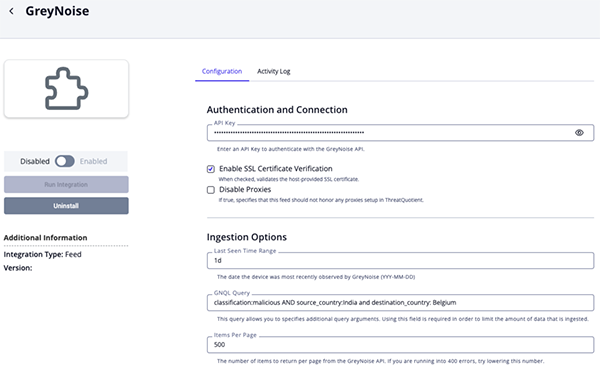600x370 pixels.
Task: Click the Uninstall button
Action: pos(66,206)
